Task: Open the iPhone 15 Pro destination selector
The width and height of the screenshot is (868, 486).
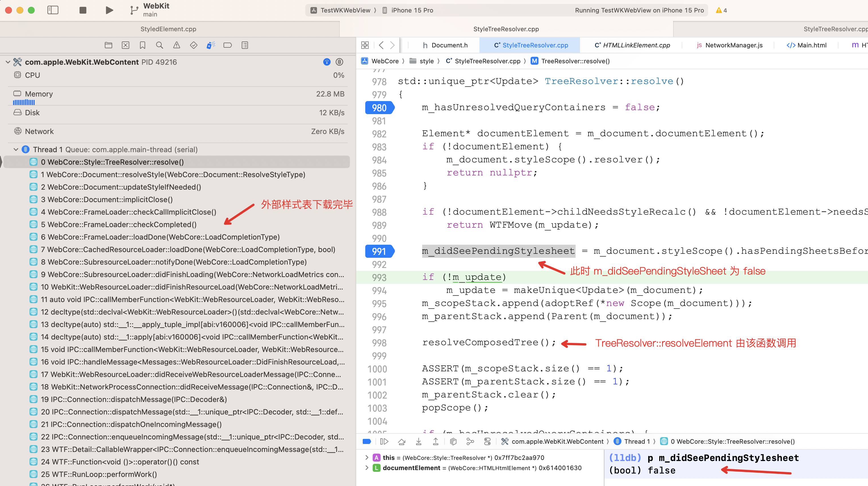Action: tap(408, 10)
